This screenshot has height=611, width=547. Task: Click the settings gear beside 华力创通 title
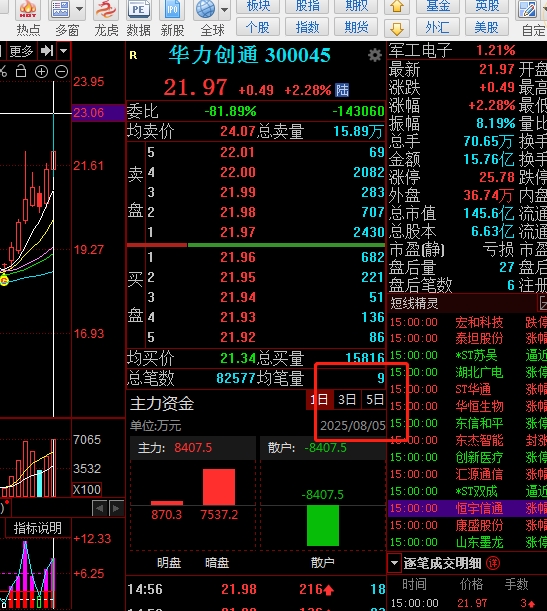tap(375, 55)
